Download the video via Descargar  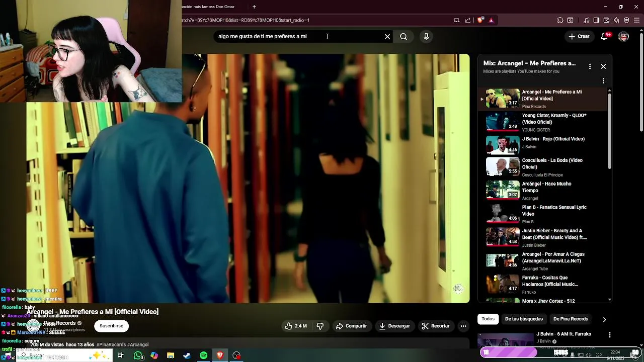coord(394,326)
